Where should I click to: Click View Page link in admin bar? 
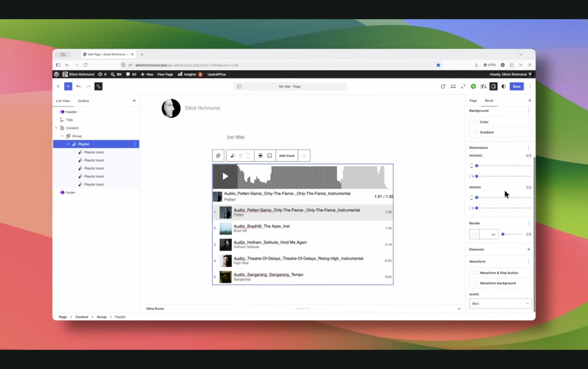coord(165,74)
